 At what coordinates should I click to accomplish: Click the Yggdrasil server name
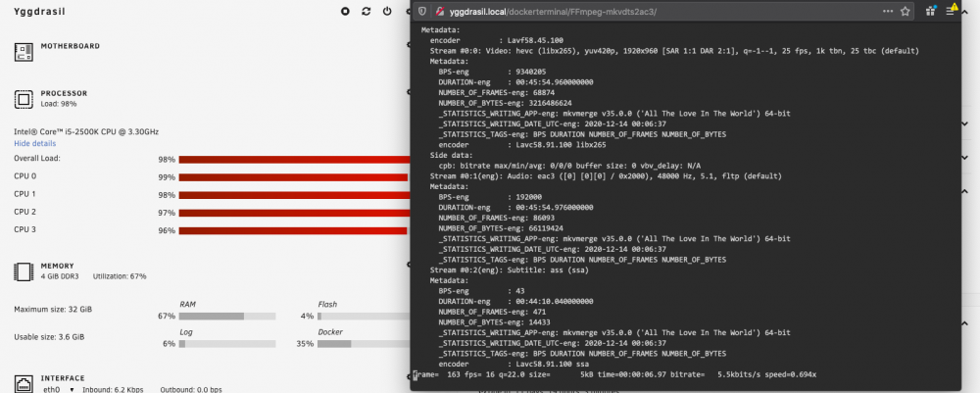tap(39, 11)
